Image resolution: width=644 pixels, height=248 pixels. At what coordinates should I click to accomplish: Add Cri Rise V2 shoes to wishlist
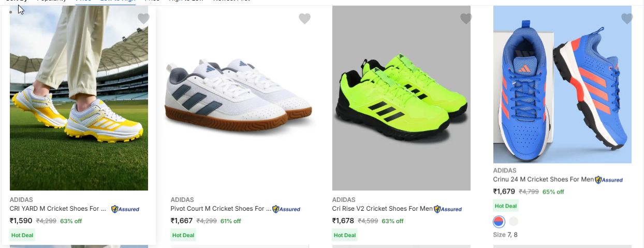click(x=466, y=19)
